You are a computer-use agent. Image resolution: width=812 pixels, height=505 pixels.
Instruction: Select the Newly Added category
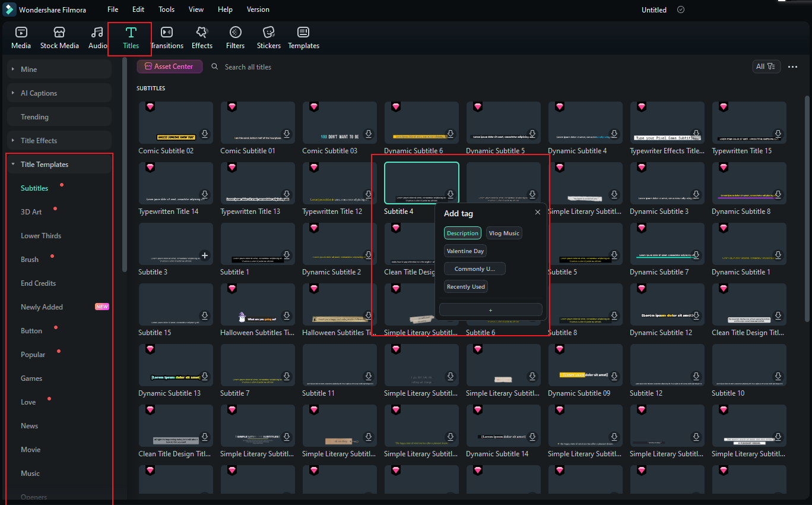tap(42, 307)
